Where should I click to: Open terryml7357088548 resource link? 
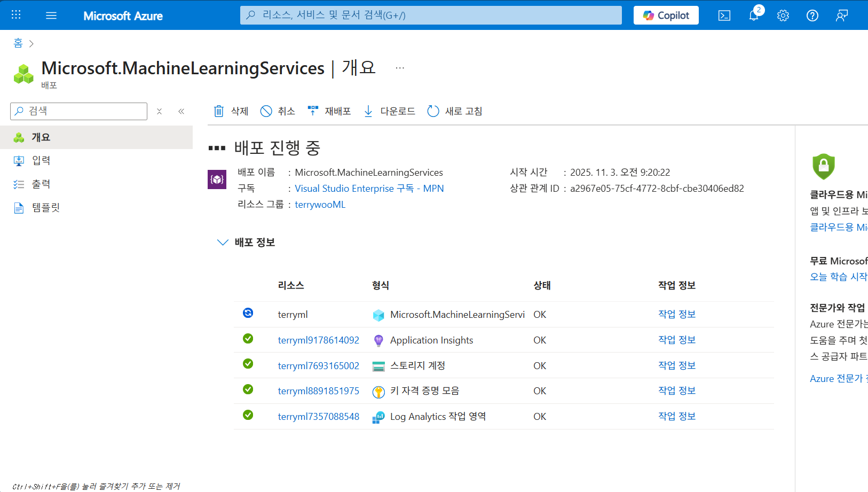click(319, 417)
